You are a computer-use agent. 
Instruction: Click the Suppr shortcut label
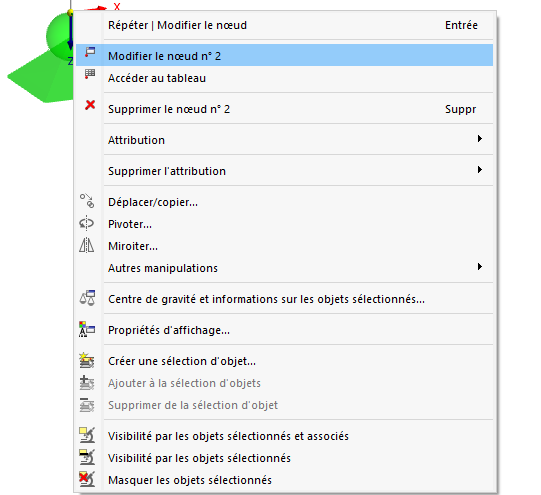(461, 109)
